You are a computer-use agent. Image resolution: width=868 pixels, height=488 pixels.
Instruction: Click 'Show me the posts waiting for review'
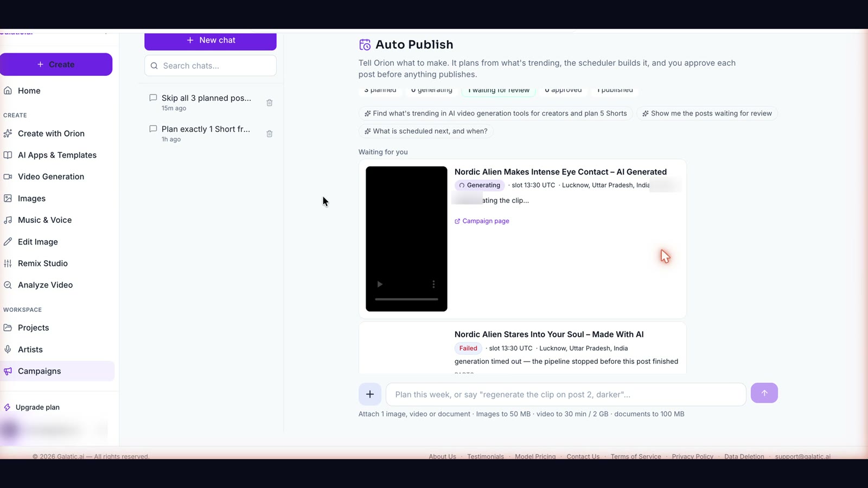pyautogui.click(x=707, y=113)
